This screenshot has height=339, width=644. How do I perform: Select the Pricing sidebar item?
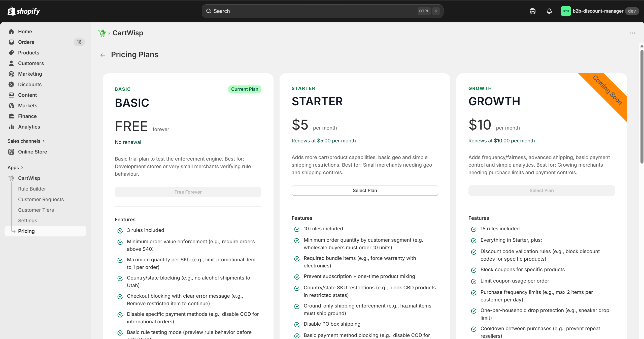pyautogui.click(x=45, y=231)
